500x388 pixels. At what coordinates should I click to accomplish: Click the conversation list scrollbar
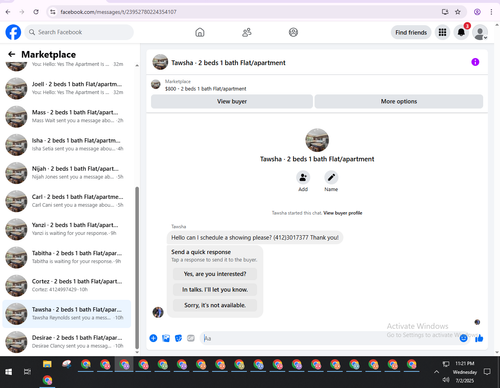click(137, 268)
